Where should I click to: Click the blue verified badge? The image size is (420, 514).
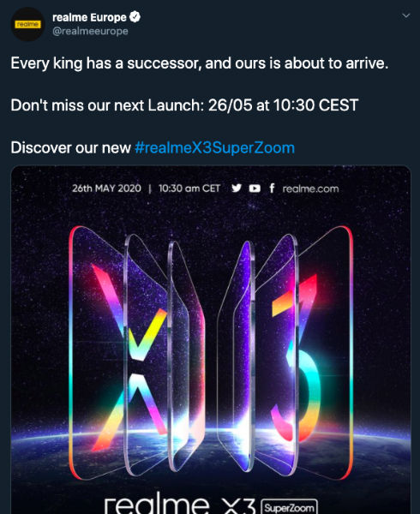click(x=135, y=17)
